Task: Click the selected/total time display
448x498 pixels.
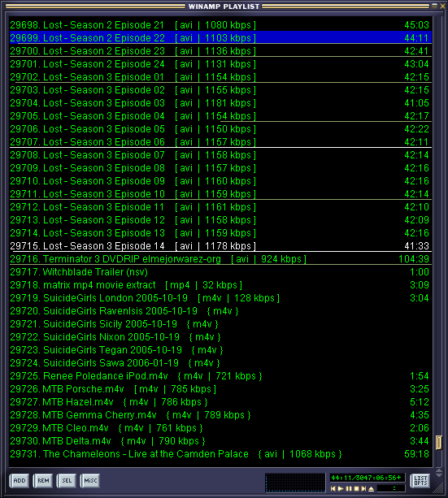Action: (367, 478)
